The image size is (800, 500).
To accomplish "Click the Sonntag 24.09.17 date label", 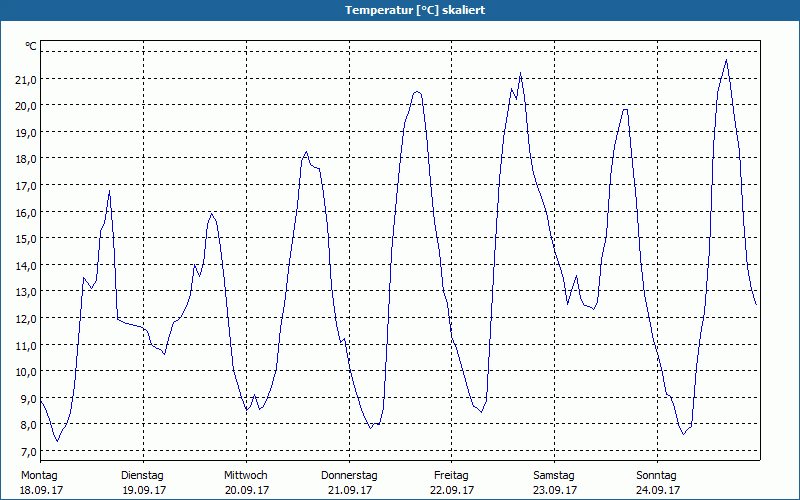I will click(x=657, y=483).
